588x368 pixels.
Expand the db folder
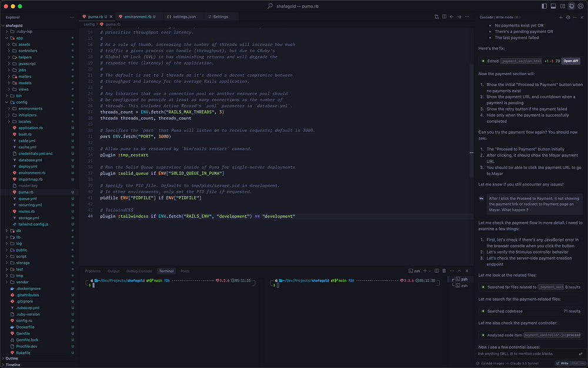(39, 231)
